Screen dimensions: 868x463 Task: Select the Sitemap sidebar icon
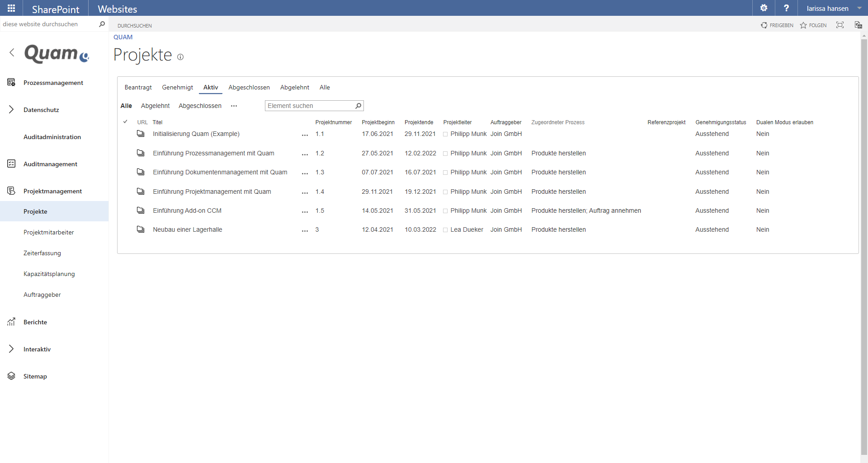(11, 376)
